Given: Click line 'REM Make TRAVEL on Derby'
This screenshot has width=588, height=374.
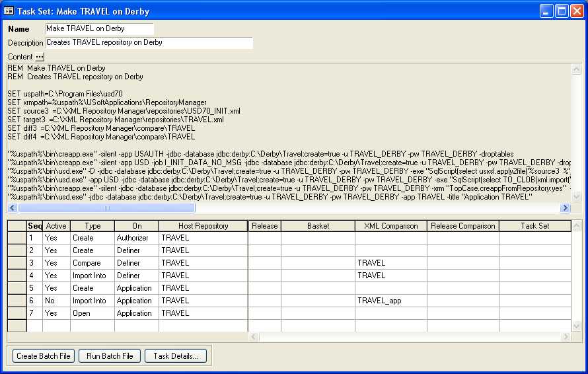Looking at the screenshot, I should coord(56,68).
